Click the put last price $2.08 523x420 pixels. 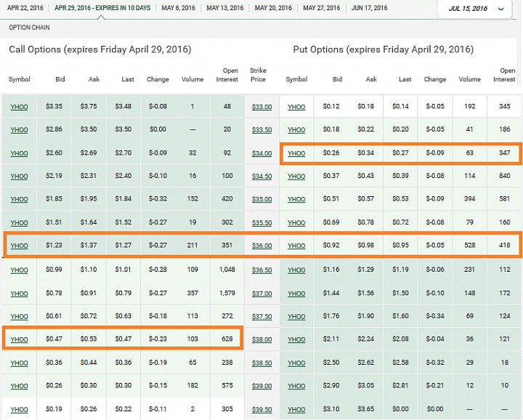click(400, 339)
